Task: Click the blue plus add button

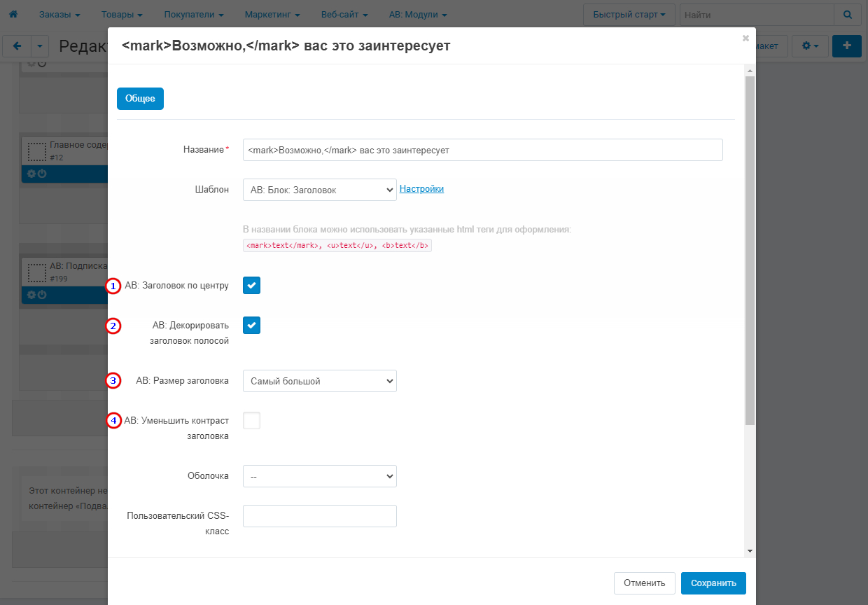Action: [846, 46]
